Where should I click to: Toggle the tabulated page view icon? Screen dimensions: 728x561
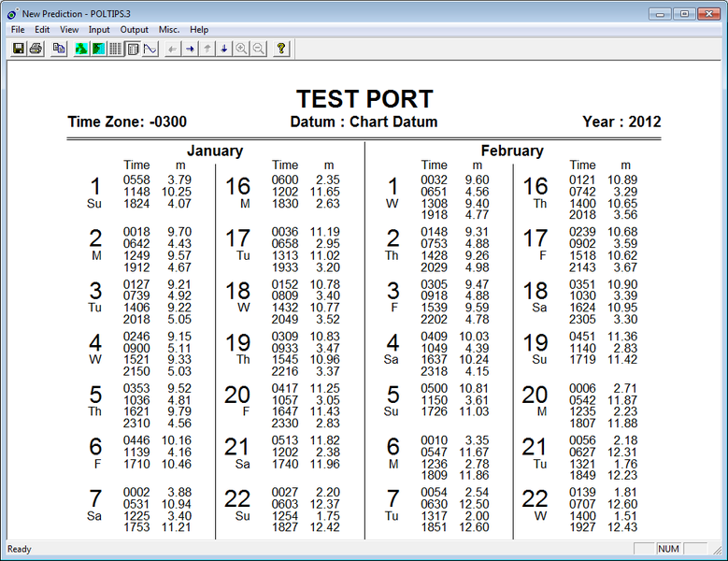click(132, 49)
